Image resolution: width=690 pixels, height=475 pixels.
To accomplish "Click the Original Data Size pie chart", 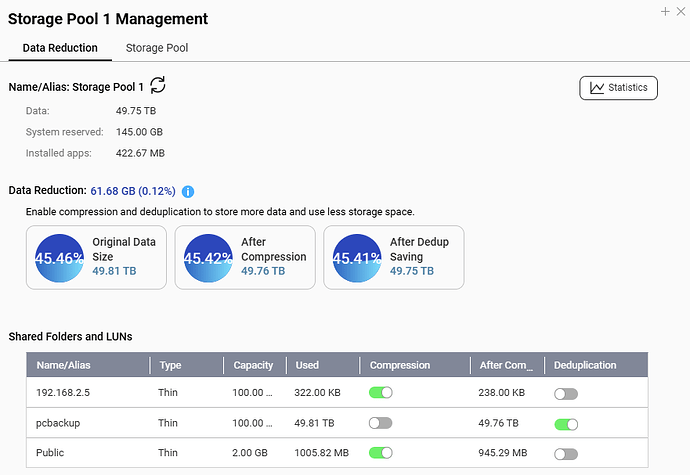I will coord(60,257).
